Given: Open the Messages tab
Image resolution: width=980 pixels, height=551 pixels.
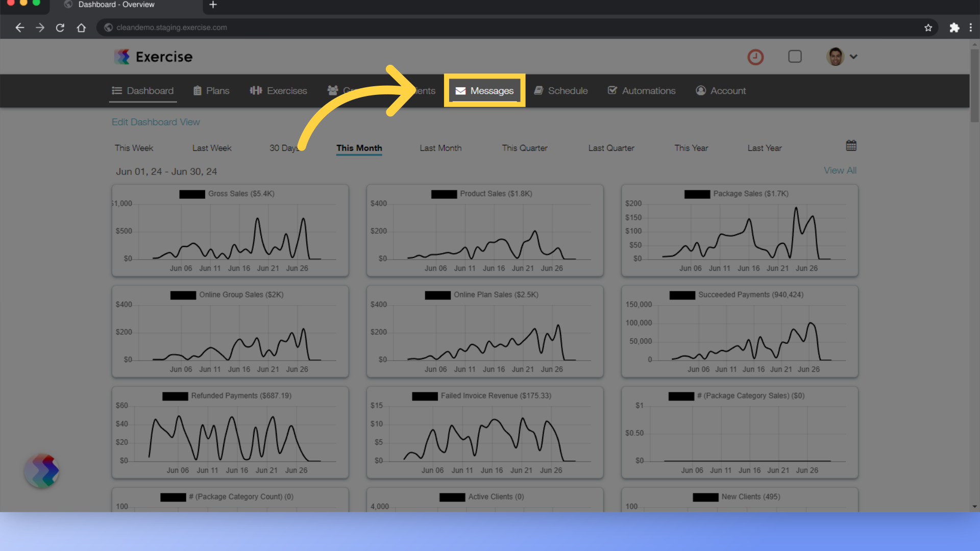Looking at the screenshot, I should click(x=484, y=91).
